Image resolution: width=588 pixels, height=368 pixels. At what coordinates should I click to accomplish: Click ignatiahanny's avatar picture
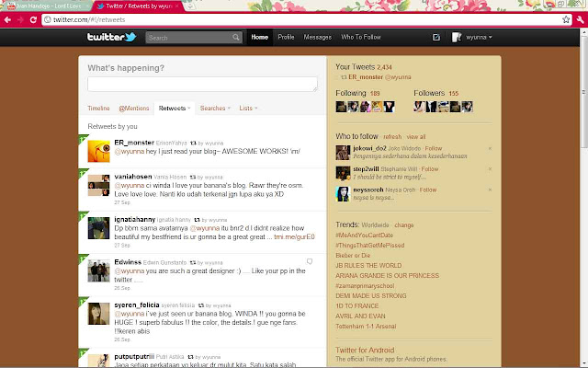click(98, 228)
